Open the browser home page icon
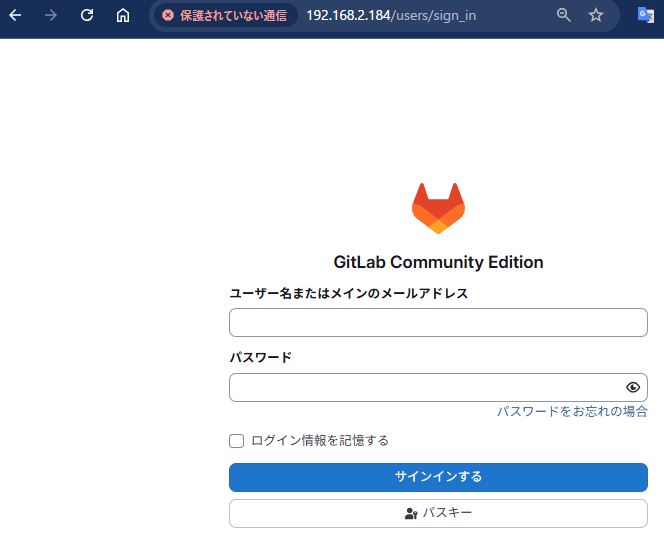Screen dimensions: 664x552 click(123, 16)
